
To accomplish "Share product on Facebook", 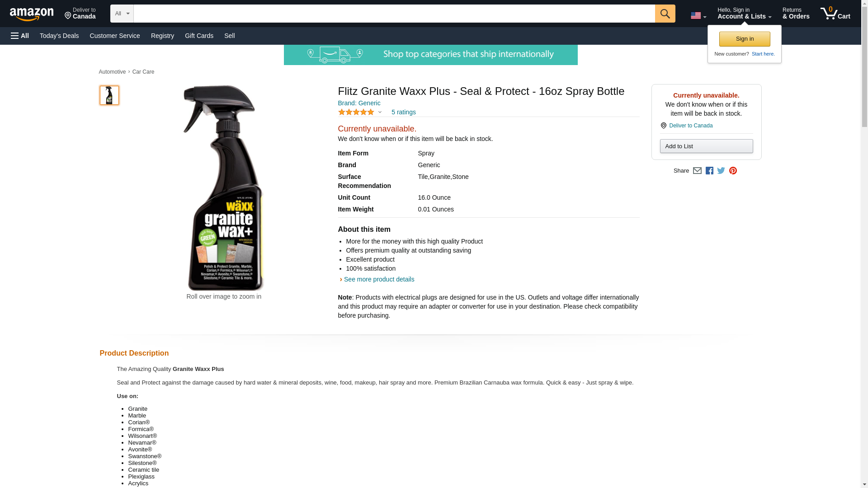I will (709, 171).
